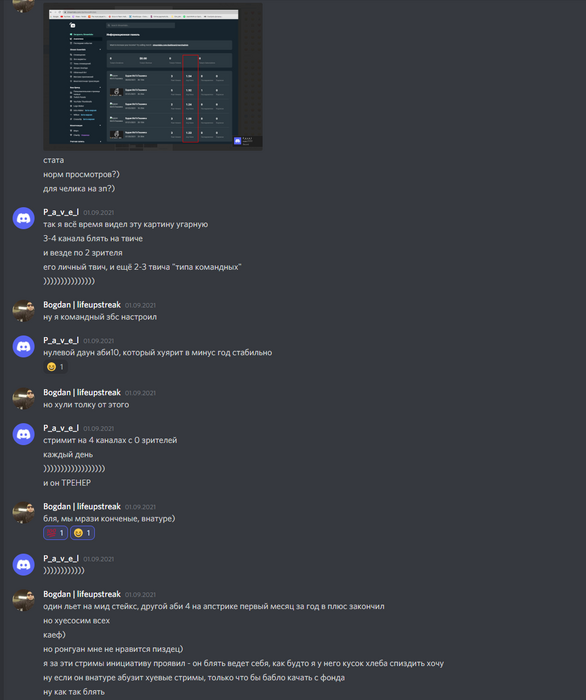
Task: Click Bogdan's avatar beside 'бля, мы мрази конченые' message
Action: (x=24, y=512)
